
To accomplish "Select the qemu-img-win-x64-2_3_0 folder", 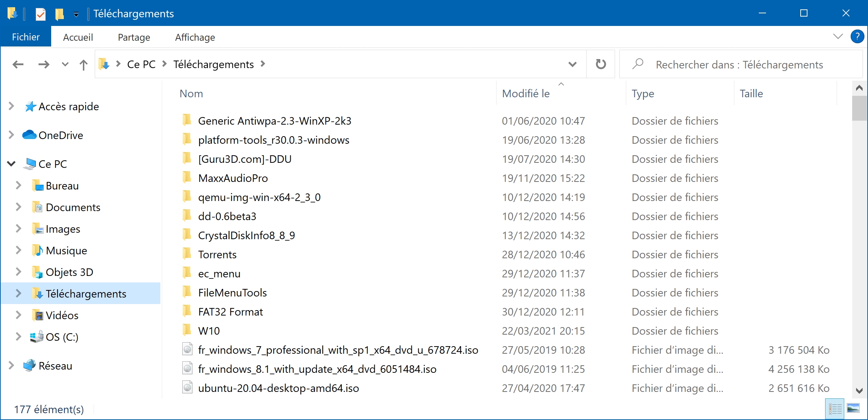I will point(259,197).
